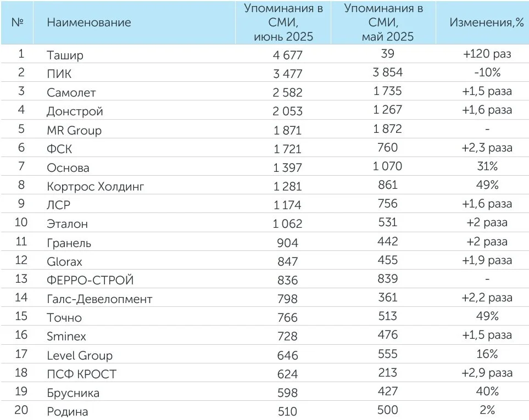The height and width of the screenshot is (420, 529).
Task: Click the Брусника company name
Action: click(x=73, y=393)
